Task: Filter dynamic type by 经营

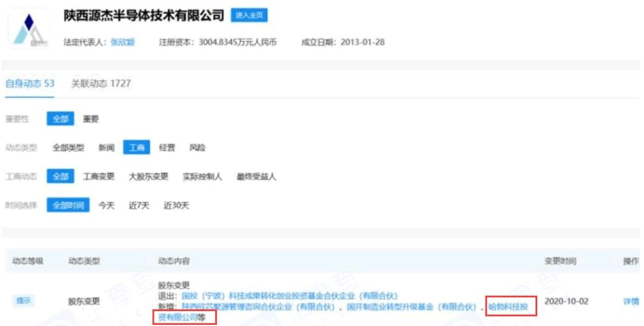Action: point(167,147)
